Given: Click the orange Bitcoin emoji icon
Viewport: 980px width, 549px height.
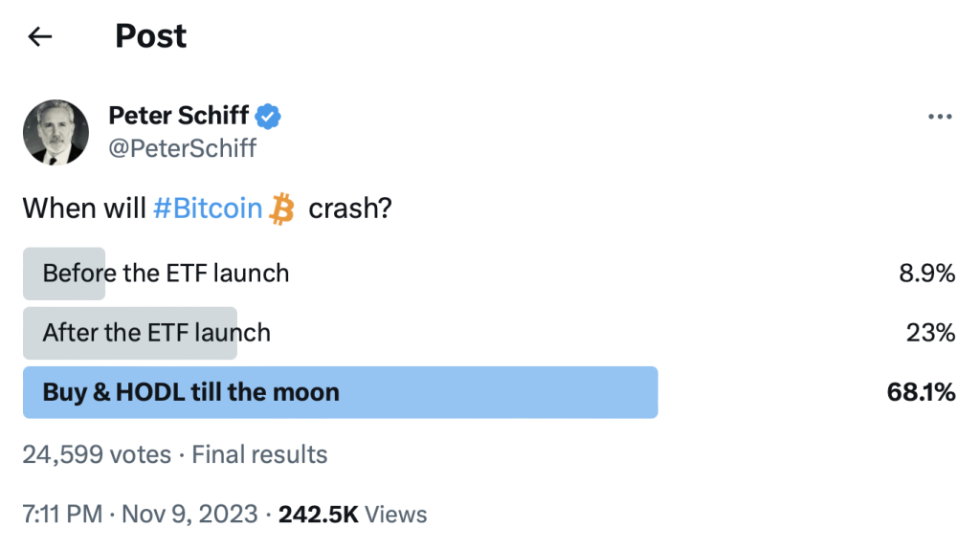Looking at the screenshot, I should pos(281,208).
